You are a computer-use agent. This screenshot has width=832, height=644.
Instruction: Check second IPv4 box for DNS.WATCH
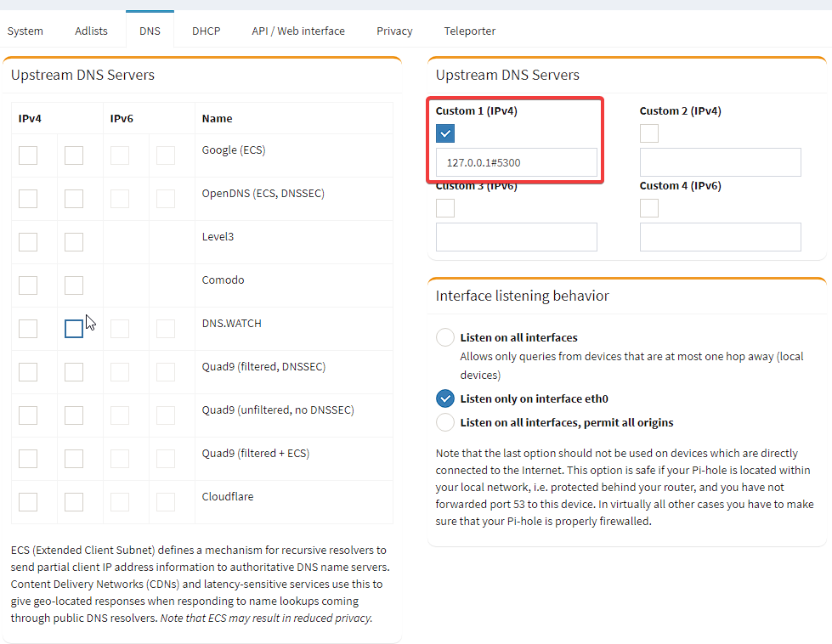[x=74, y=328]
